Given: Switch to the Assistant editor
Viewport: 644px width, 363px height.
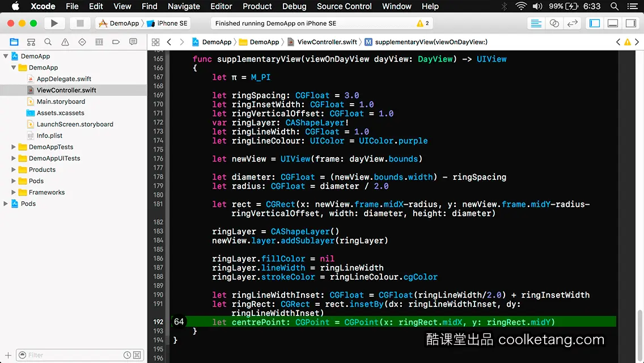Looking at the screenshot, I should pyautogui.click(x=554, y=23).
